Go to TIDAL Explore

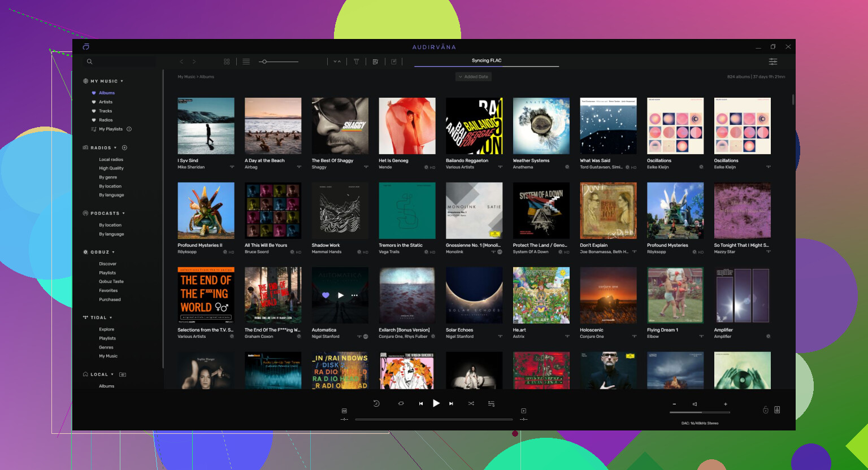click(106, 329)
